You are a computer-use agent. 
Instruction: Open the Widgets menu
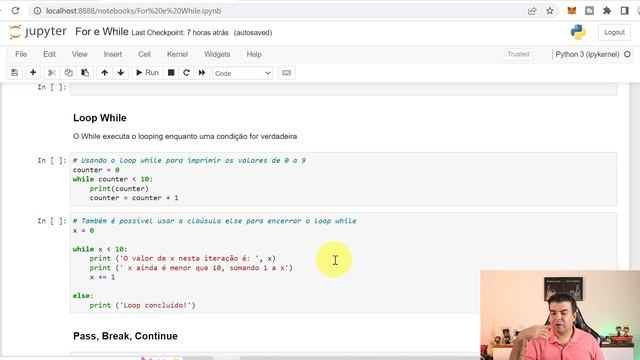click(217, 54)
